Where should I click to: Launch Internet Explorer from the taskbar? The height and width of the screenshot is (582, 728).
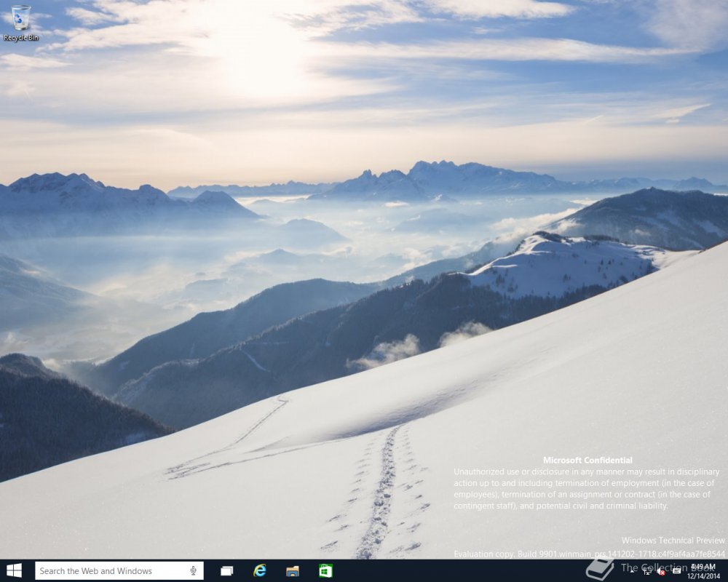(x=259, y=570)
